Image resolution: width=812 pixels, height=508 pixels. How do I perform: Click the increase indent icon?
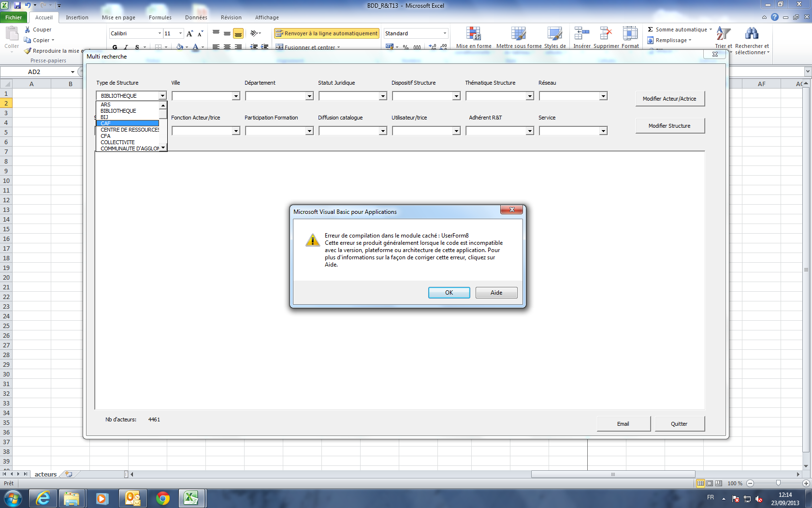click(x=265, y=47)
